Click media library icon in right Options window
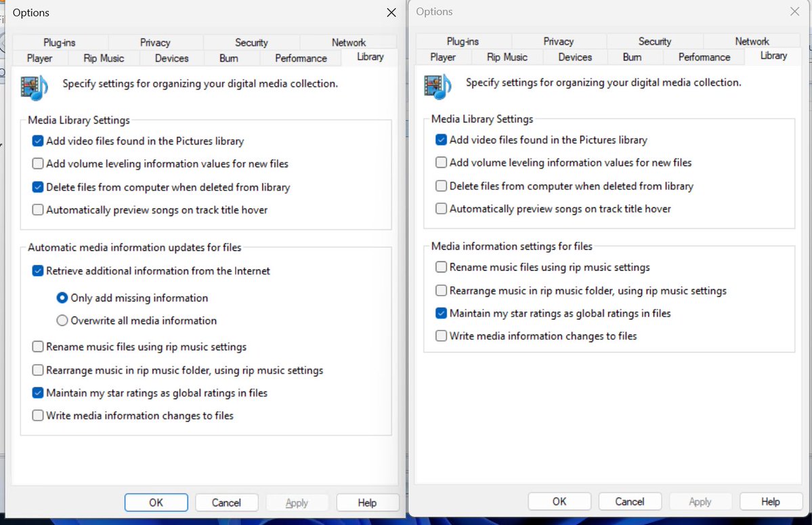The height and width of the screenshot is (525, 812). 437,87
